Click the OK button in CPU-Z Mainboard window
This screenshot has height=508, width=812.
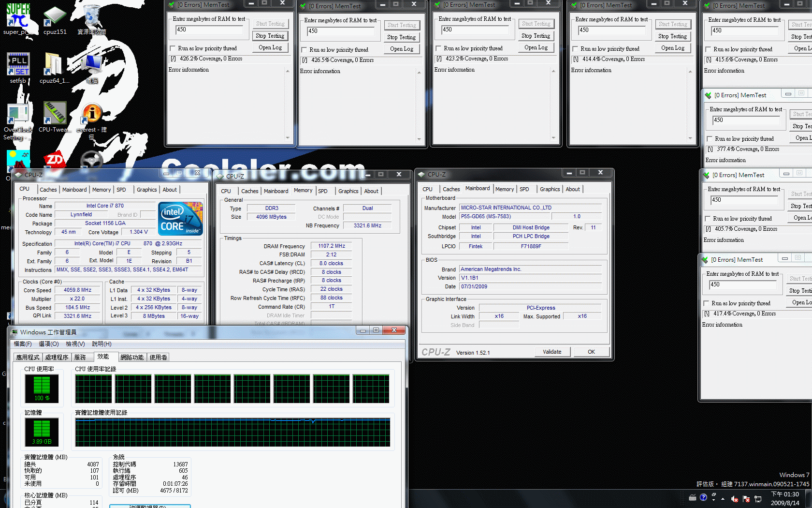[x=591, y=352]
